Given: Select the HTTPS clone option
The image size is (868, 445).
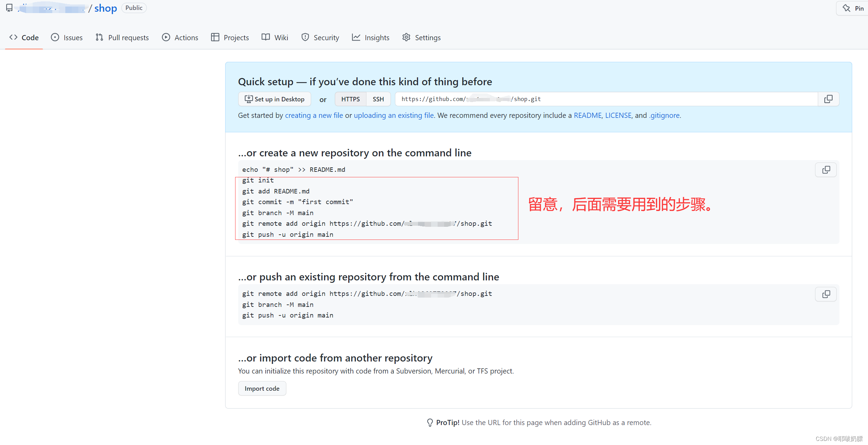Looking at the screenshot, I should 350,99.
